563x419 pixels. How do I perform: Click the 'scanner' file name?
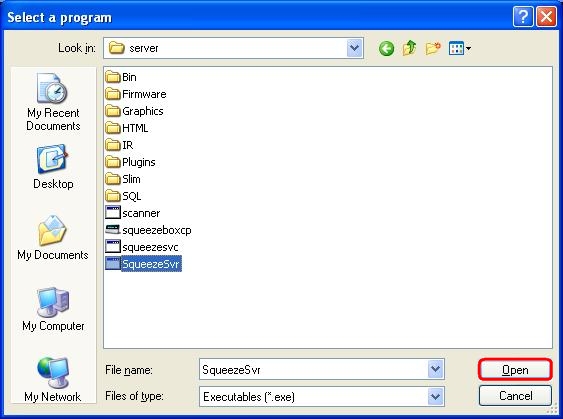pos(141,213)
